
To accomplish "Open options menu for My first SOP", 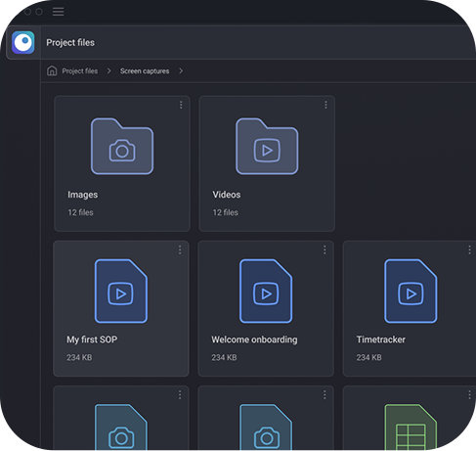I will (x=180, y=249).
